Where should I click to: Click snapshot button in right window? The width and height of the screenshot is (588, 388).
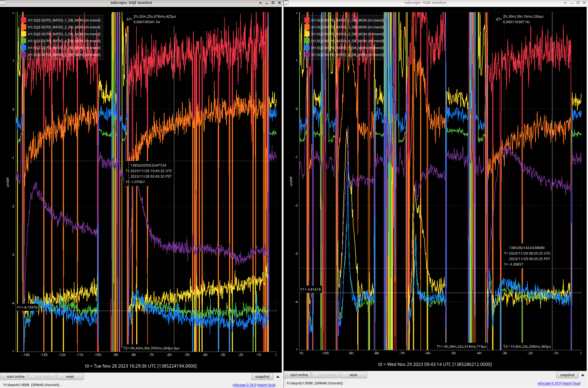point(567,375)
